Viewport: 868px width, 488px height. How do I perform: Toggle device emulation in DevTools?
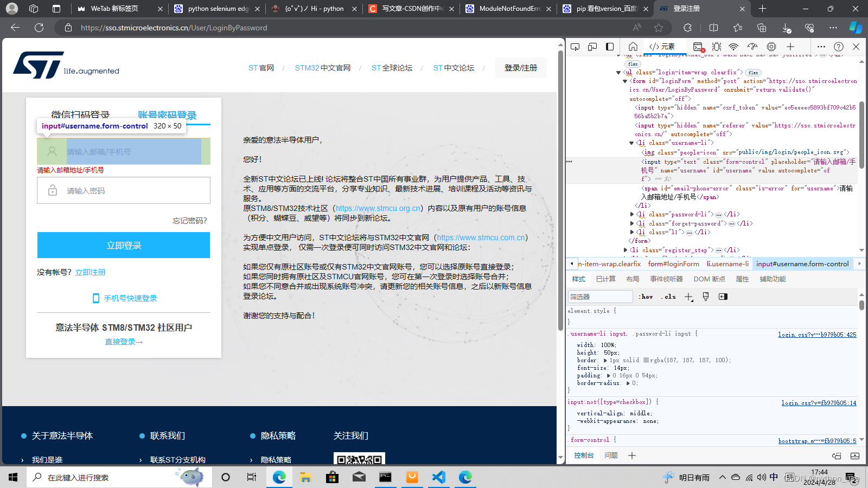tap(592, 47)
